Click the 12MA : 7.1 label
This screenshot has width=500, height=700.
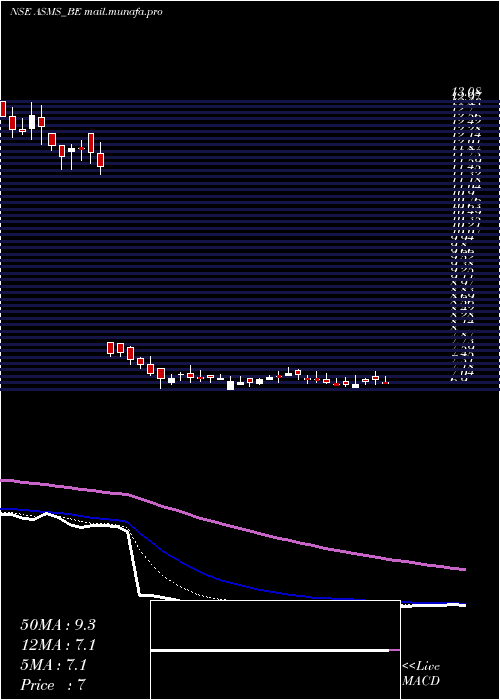click(x=58, y=645)
